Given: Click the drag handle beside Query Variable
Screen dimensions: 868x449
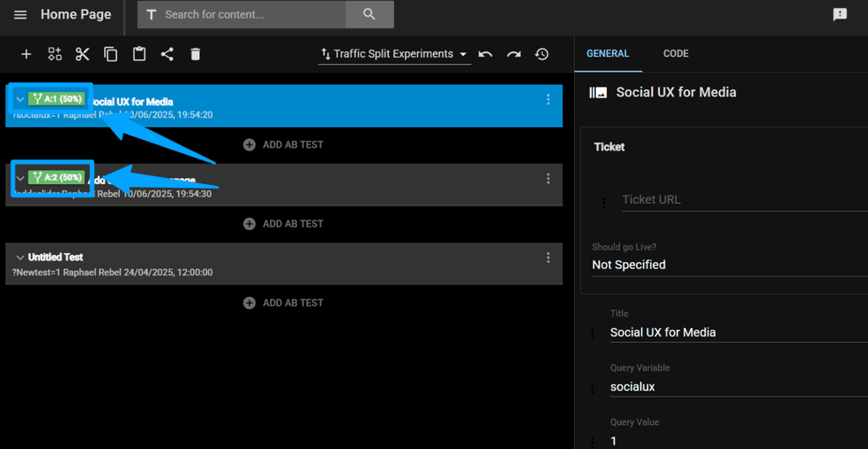Looking at the screenshot, I should click(x=593, y=388).
